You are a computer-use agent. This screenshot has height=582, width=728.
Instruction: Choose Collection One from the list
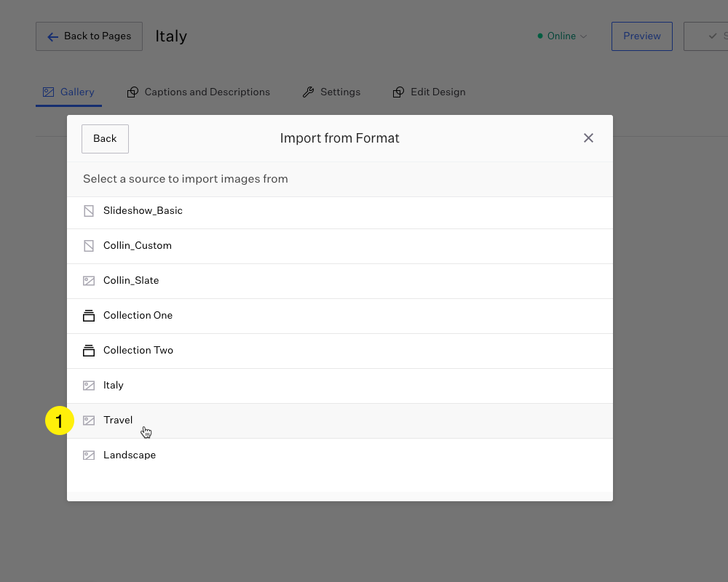click(340, 316)
